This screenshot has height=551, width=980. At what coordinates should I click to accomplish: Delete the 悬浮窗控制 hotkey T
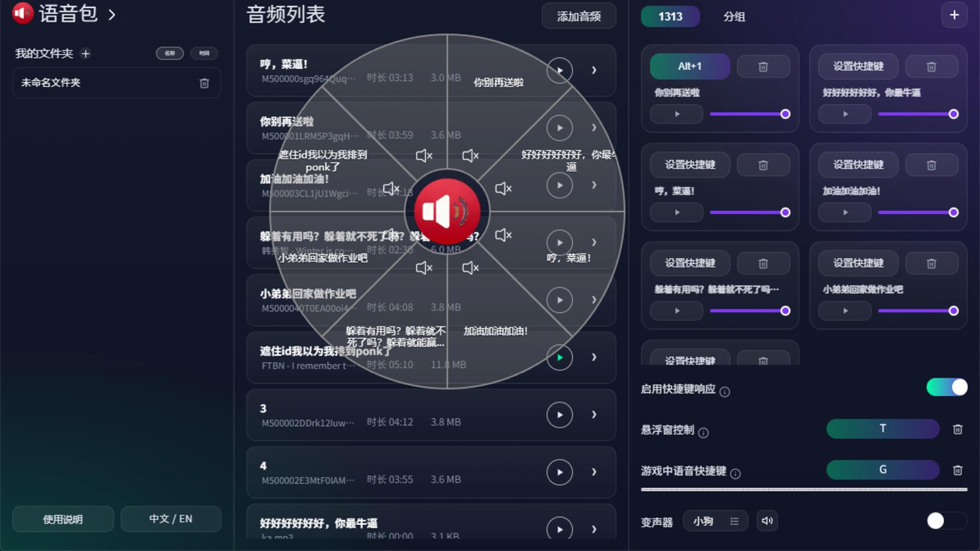click(x=958, y=429)
